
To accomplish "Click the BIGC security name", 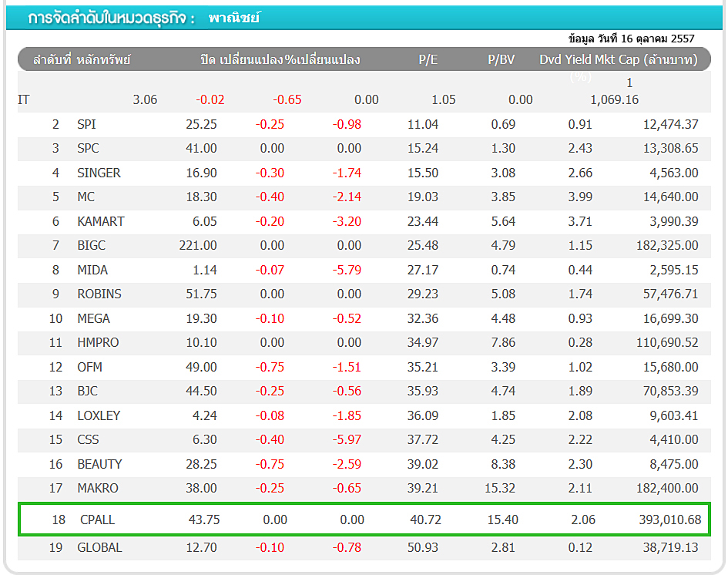I will [91, 245].
